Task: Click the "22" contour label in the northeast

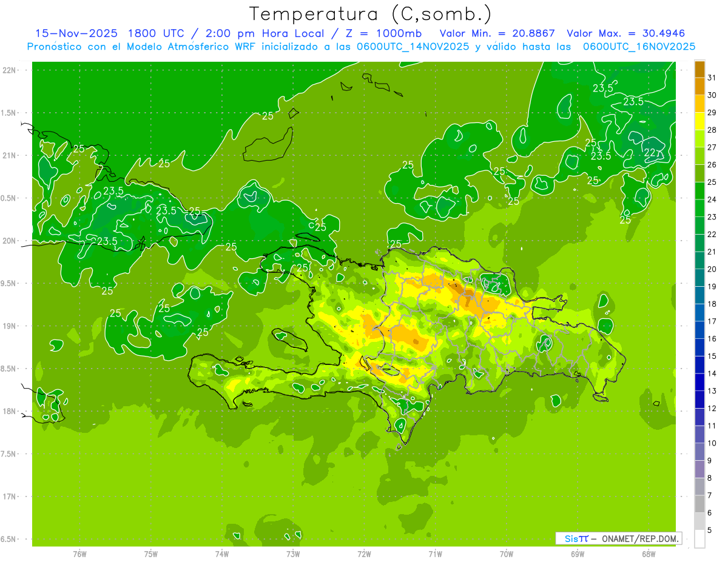Action: click(x=650, y=152)
